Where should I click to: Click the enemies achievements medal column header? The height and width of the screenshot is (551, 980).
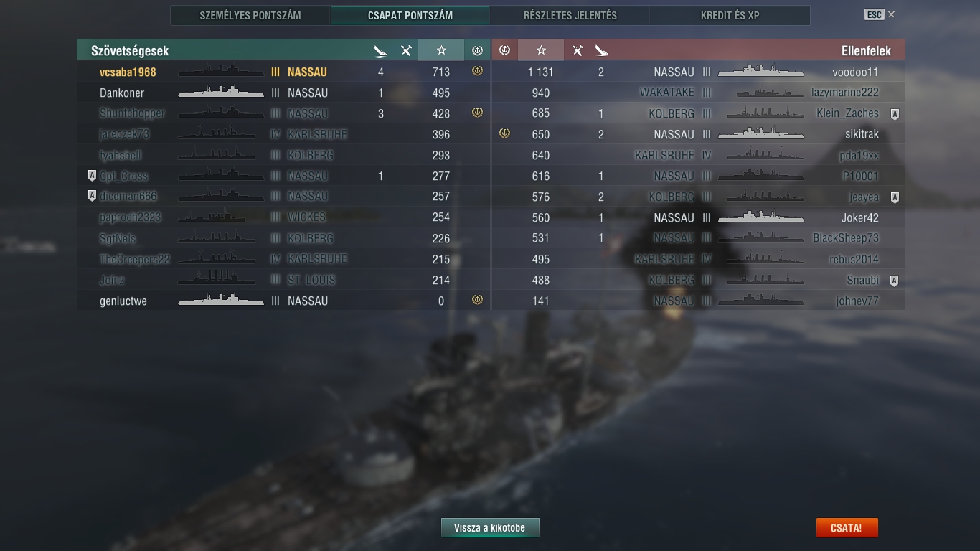pos(504,50)
